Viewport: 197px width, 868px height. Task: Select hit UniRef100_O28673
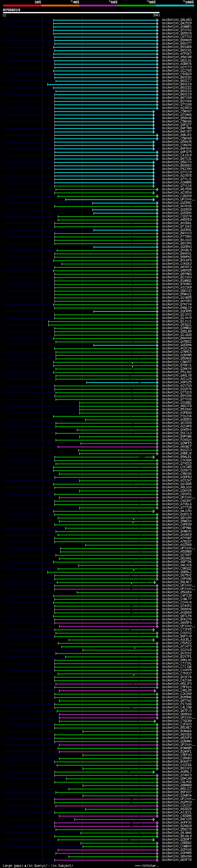pyautogui.click(x=177, y=470)
